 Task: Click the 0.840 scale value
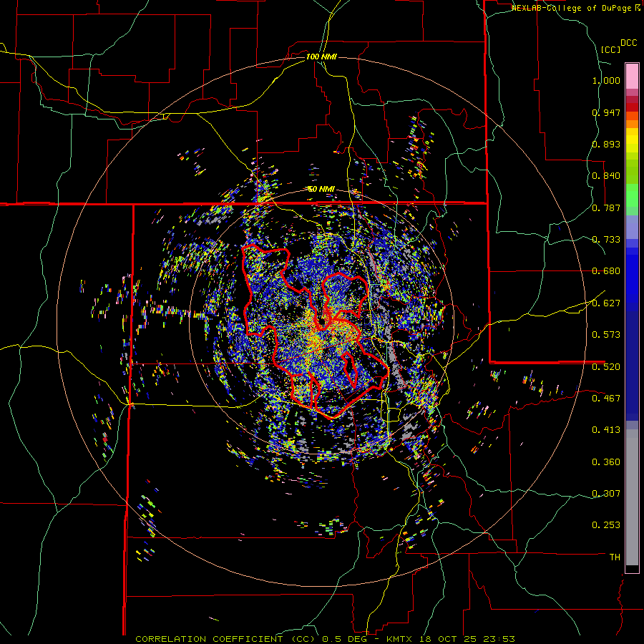tap(606, 176)
